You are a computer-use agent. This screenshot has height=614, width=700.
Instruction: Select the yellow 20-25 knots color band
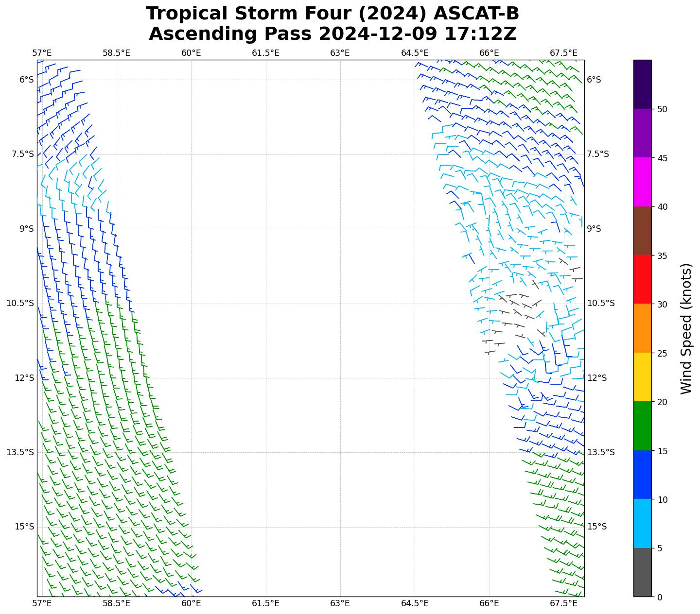[x=642, y=377]
